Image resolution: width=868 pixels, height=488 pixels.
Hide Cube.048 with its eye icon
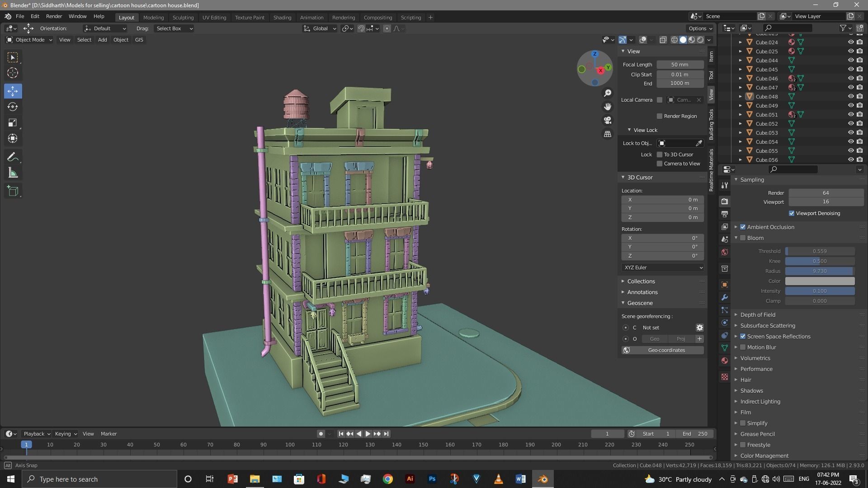click(x=850, y=96)
